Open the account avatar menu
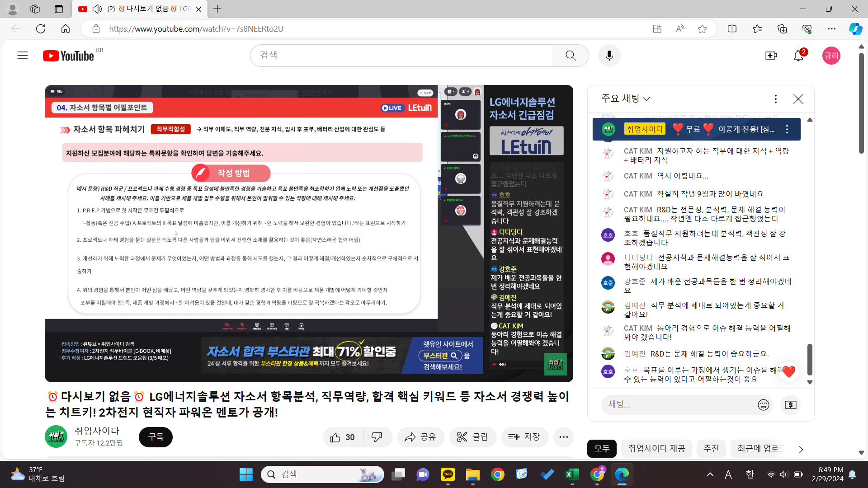Viewport: 868px width, 488px height. click(x=831, y=56)
